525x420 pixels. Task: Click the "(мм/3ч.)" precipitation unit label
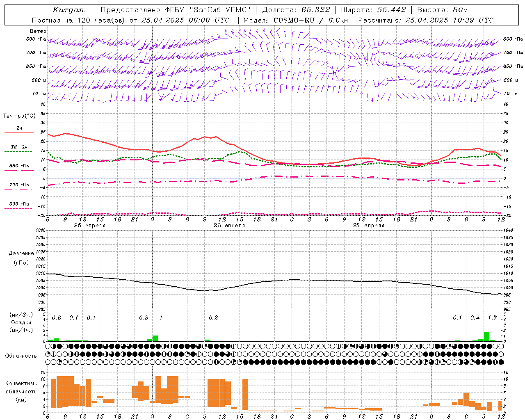(21, 315)
